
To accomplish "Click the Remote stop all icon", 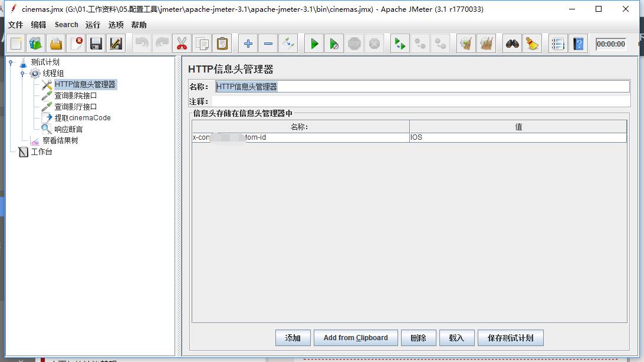I will pos(420,44).
